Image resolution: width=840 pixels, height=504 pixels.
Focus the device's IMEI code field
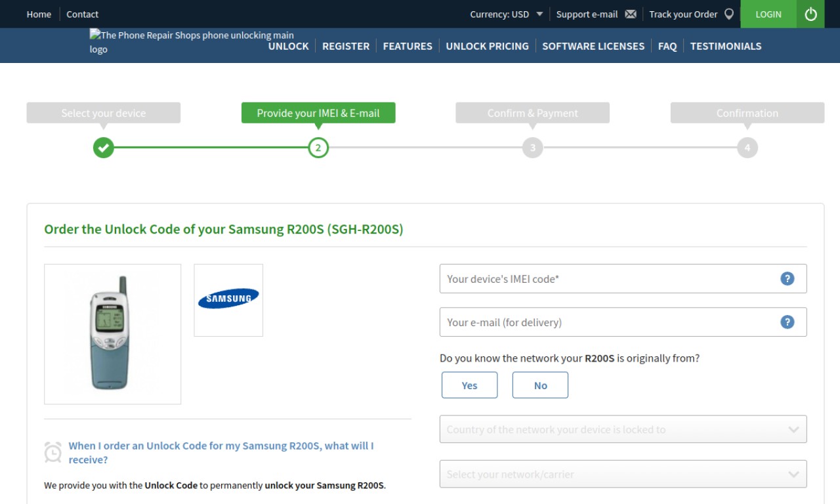click(x=623, y=279)
